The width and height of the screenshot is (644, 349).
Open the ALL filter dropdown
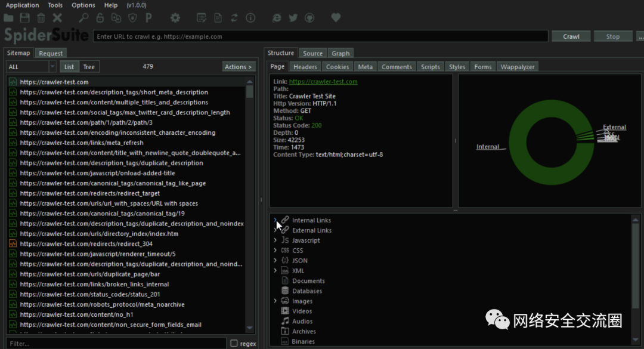coord(31,67)
